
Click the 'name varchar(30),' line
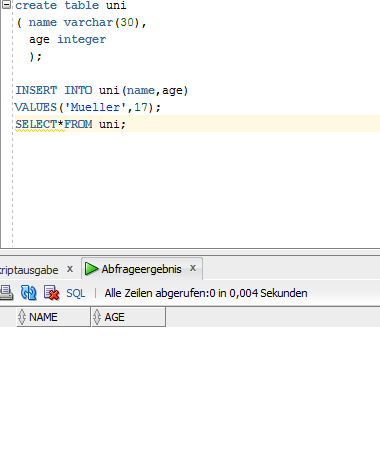point(87,22)
